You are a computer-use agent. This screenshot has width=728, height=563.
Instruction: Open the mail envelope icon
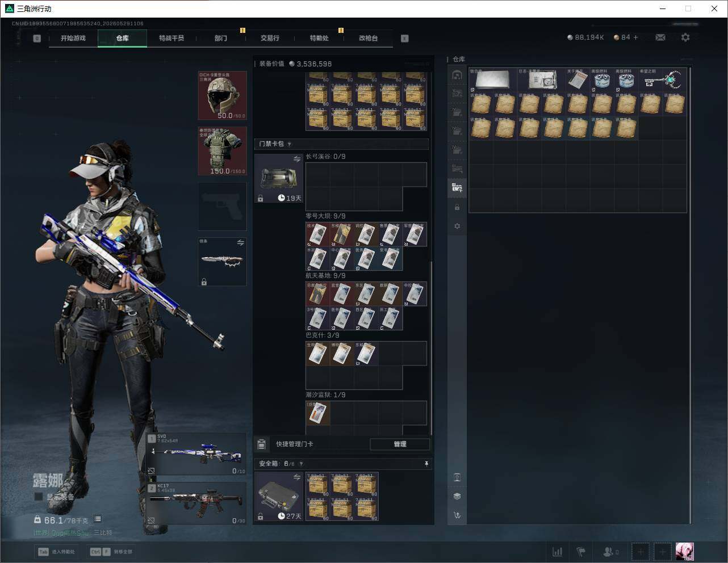660,37
